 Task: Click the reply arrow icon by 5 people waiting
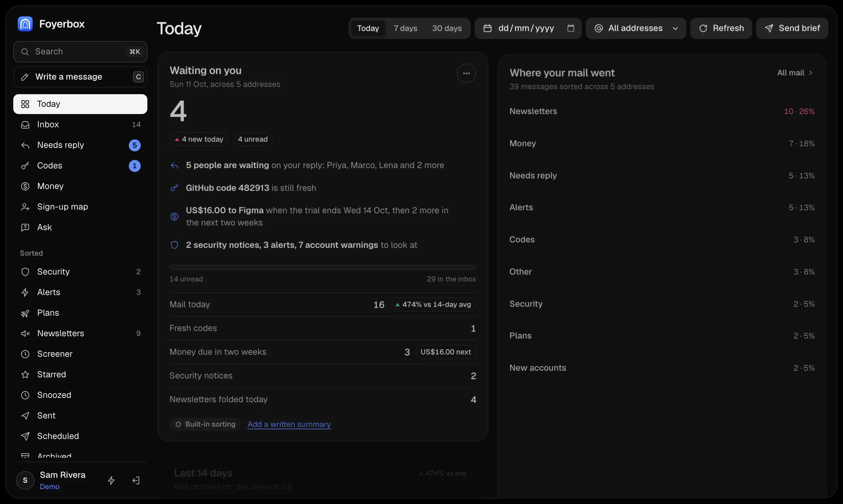(174, 165)
